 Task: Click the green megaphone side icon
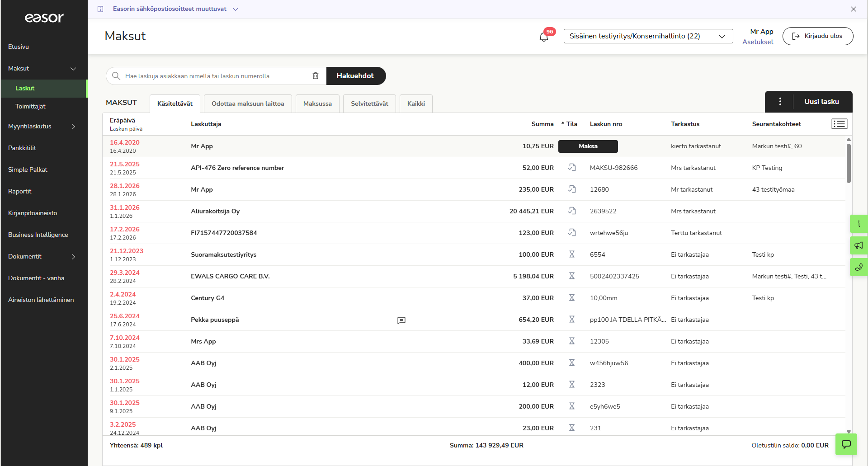[x=859, y=245]
